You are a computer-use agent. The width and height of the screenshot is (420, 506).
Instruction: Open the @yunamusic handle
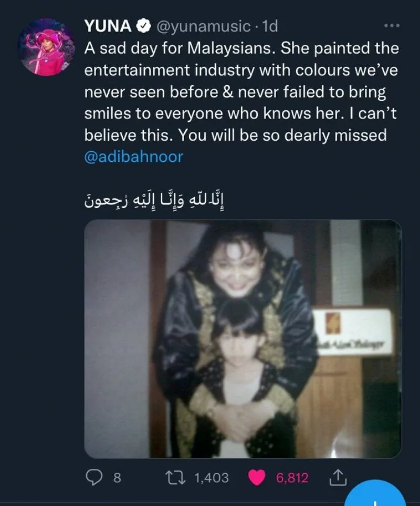203,26
